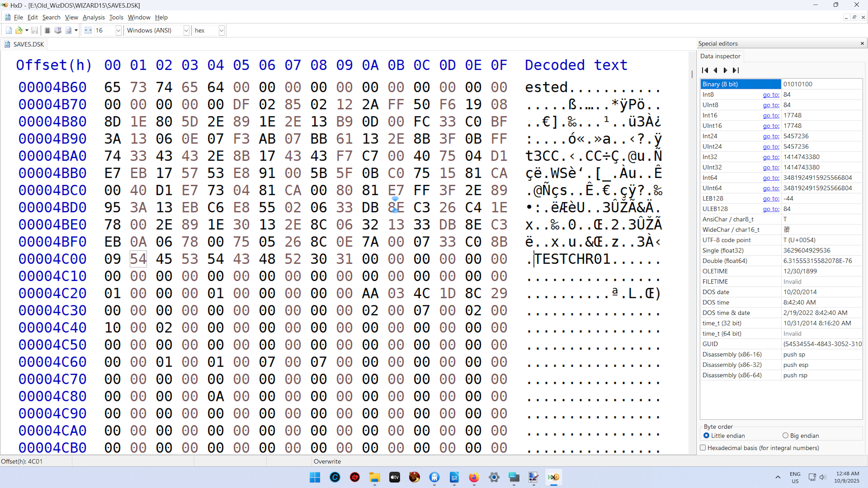Open Firefox from the taskbar
The width and height of the screenshot is (868, 488).
474,477
